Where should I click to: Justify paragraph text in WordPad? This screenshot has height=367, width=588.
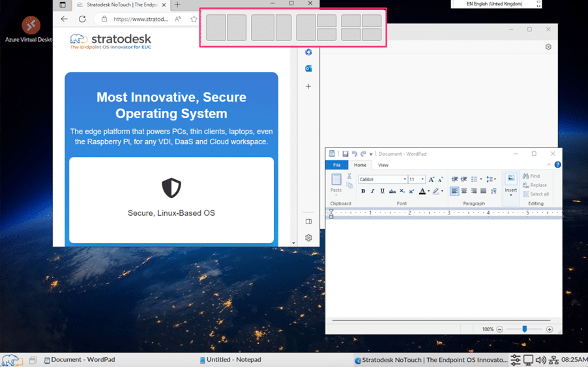484,191
